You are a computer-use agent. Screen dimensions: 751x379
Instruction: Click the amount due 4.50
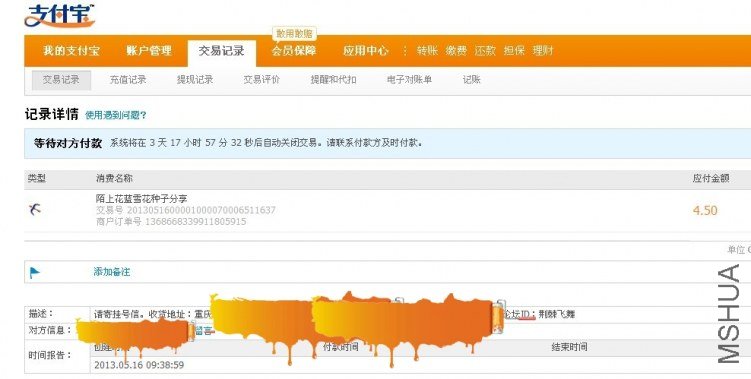pyautogui.click(x=705, y=210)
